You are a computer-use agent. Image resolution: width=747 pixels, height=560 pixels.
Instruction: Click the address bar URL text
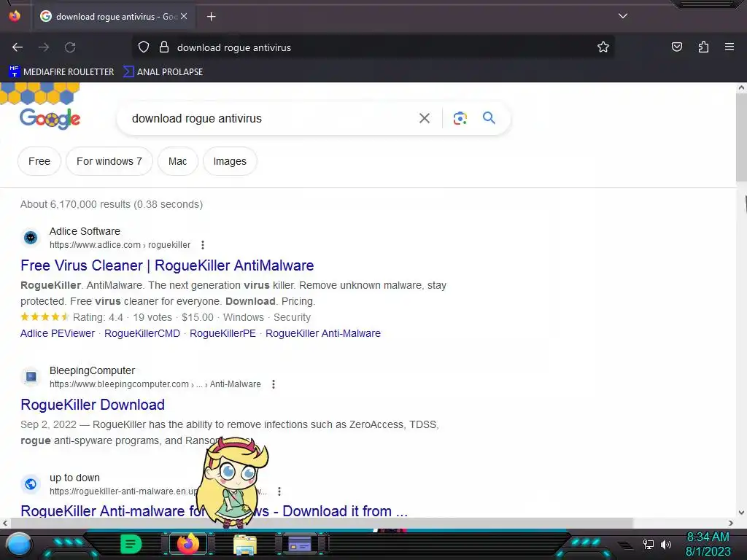[x=234, y=47]
